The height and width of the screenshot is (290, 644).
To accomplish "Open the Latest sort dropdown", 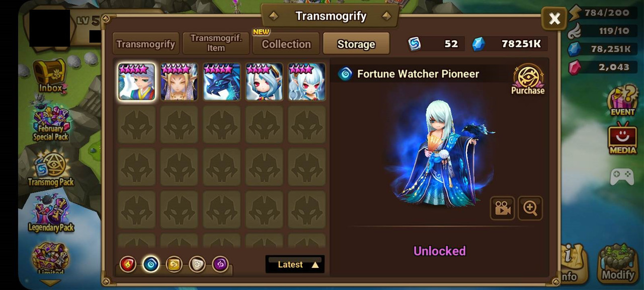I will (x=295, y=264).
